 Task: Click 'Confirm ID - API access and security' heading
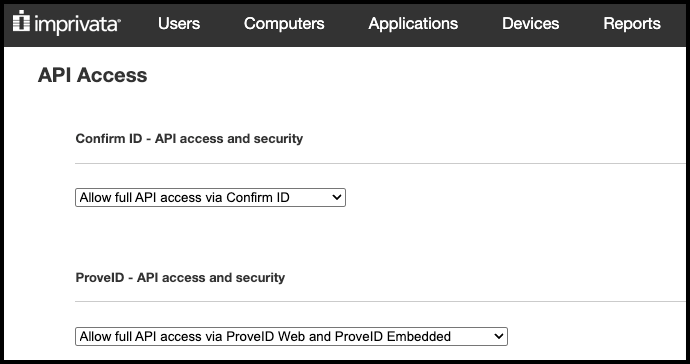(x=189, y=138)
